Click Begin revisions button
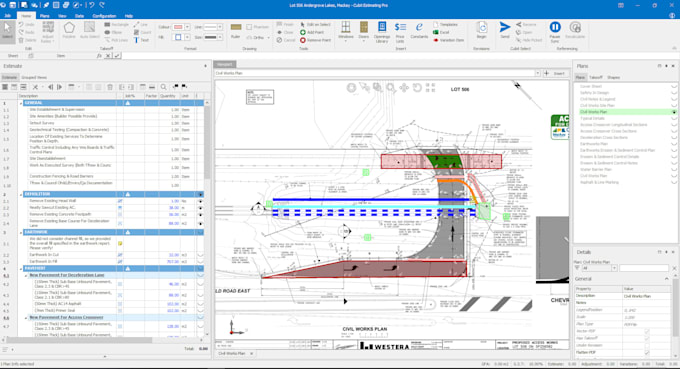680x369 pixels. coord(482,31)
